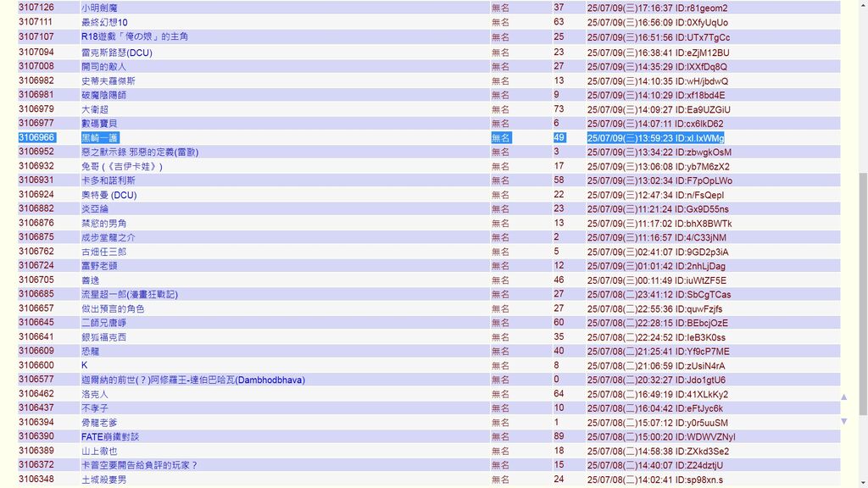Click the scroll-to-bottom down triangle icon
Image resolution: width=868 pixels, height=488 pixels.
point(843,421)
